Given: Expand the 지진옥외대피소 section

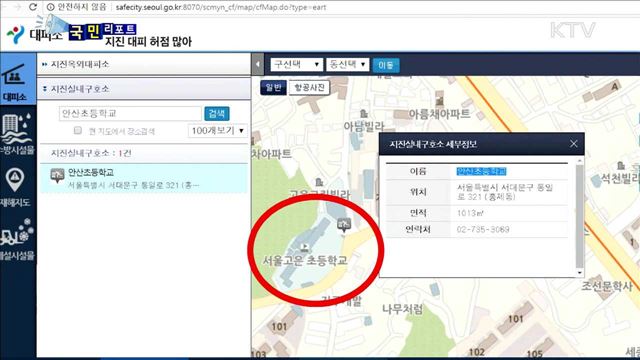Looking at the screenshot, I should click(x=144, y=64).
